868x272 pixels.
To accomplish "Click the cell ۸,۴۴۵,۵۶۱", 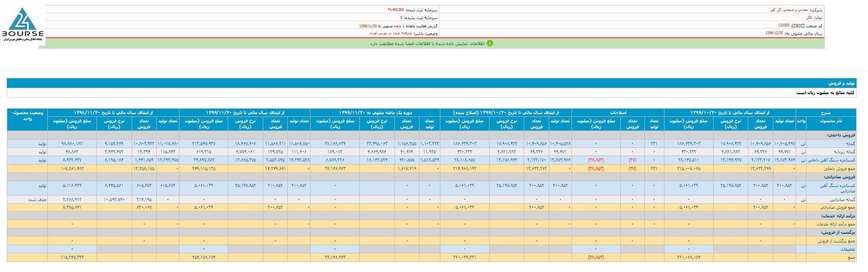I will [114, 186].
